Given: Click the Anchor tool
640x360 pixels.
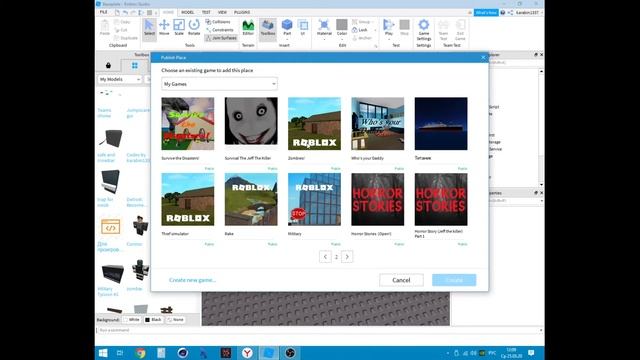Looking at the screenshot, I should tap(362, 38).
